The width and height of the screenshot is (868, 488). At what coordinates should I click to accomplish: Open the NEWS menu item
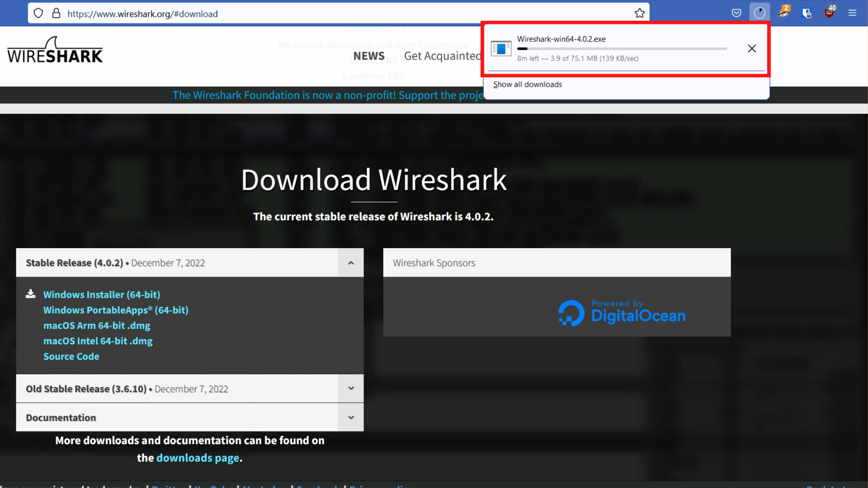369,56
